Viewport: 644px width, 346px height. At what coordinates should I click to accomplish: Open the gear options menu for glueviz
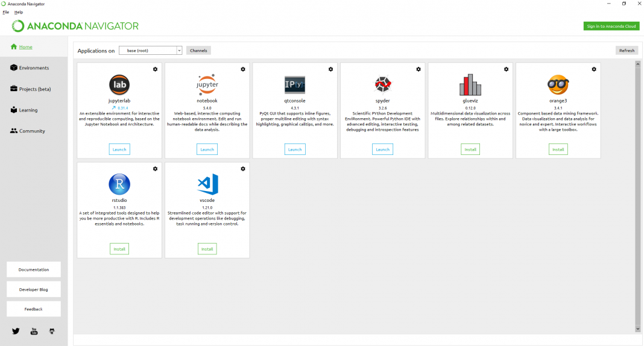click(506, 69)
